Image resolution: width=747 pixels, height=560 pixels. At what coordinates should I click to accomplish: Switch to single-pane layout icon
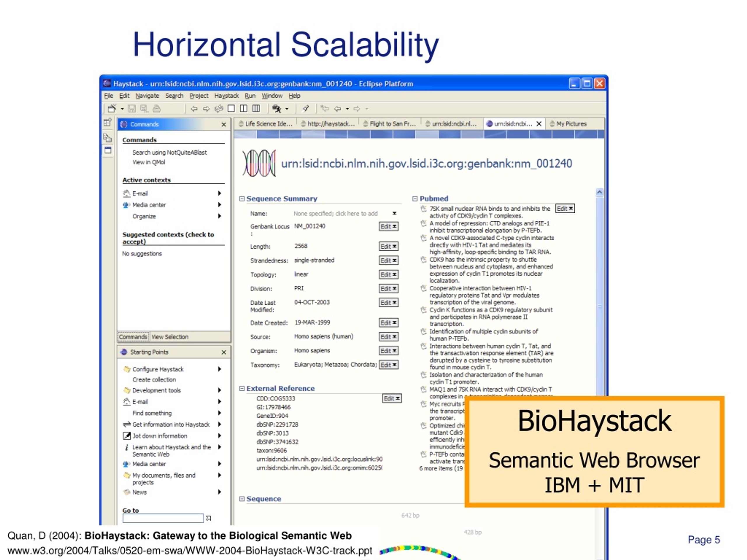tap(231, 108)
